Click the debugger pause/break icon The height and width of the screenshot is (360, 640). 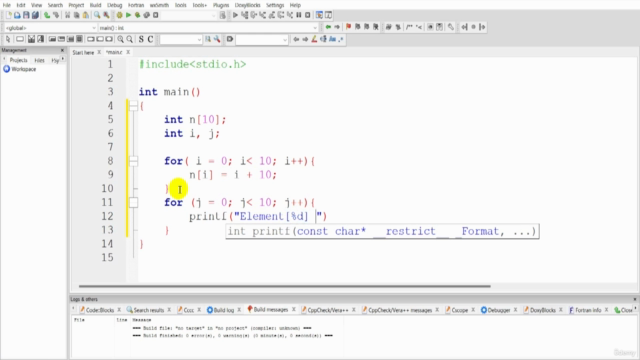(299, 15)
